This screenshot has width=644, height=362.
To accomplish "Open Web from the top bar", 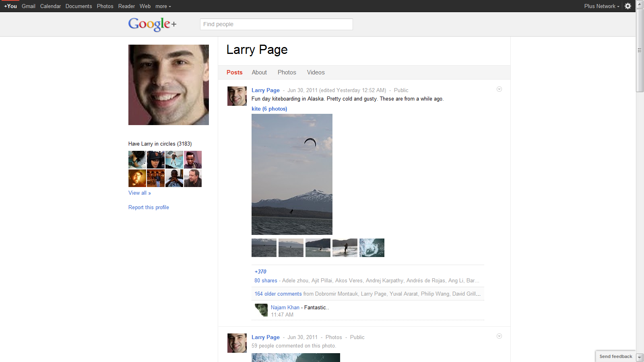I will 145,6.
